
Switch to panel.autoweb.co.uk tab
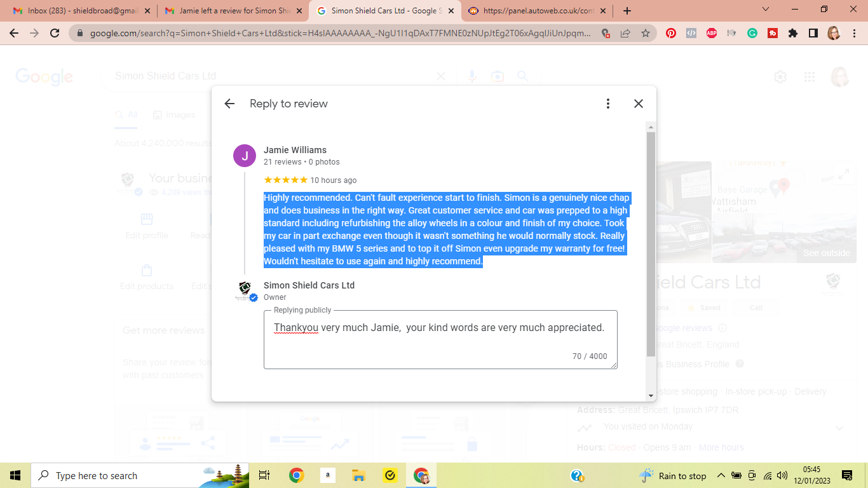click(538, 11)
